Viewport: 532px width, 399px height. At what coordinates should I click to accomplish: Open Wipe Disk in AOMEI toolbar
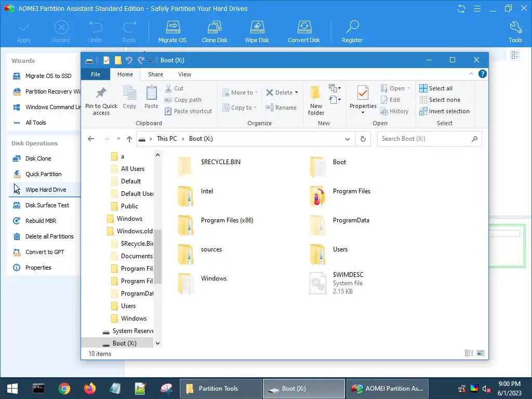point(257,32)
